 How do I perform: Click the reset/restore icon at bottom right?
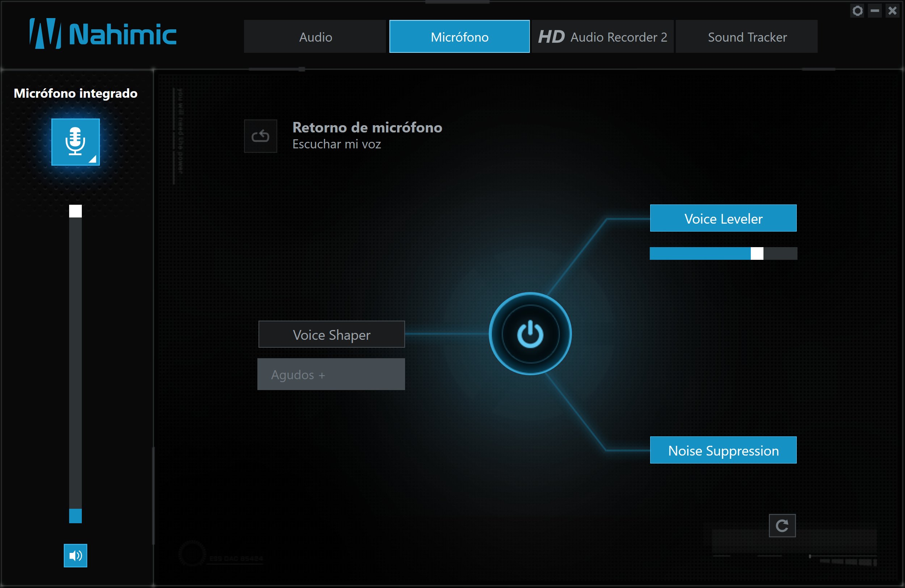782,525
